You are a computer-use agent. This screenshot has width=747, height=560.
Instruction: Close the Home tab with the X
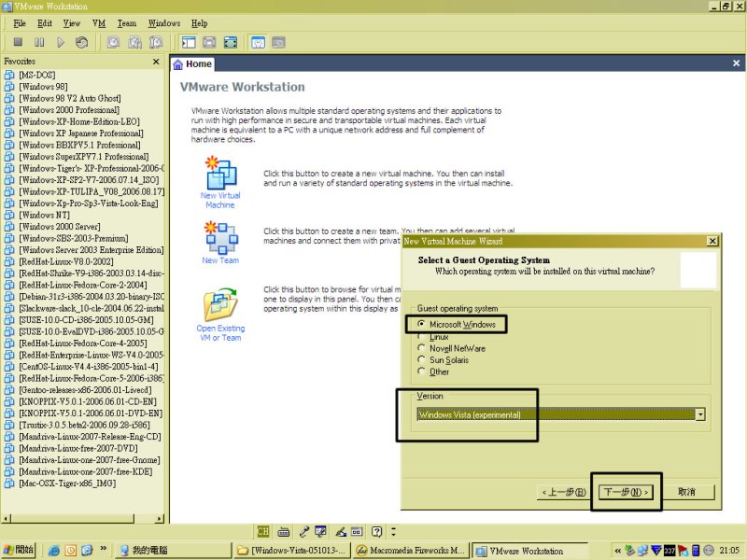tap(736, 63)
